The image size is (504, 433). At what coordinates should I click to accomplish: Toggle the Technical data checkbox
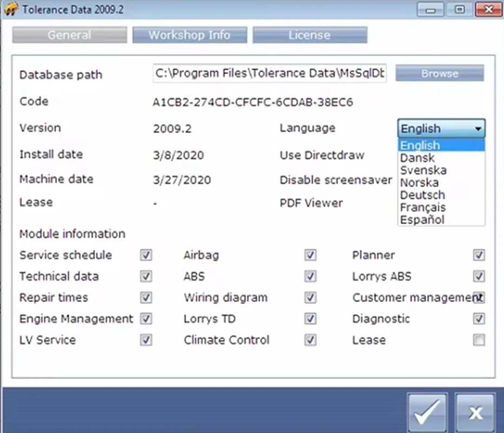[146, 276]
